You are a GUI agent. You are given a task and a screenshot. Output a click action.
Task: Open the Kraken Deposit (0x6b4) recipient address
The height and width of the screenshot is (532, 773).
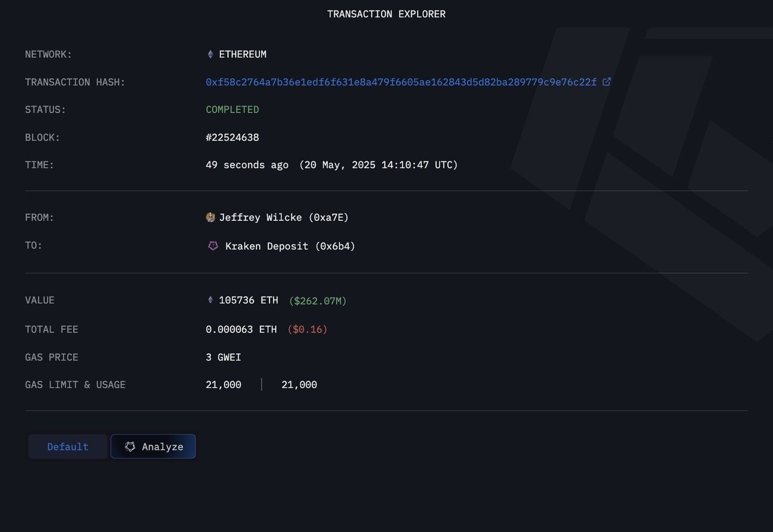(290, 246)
